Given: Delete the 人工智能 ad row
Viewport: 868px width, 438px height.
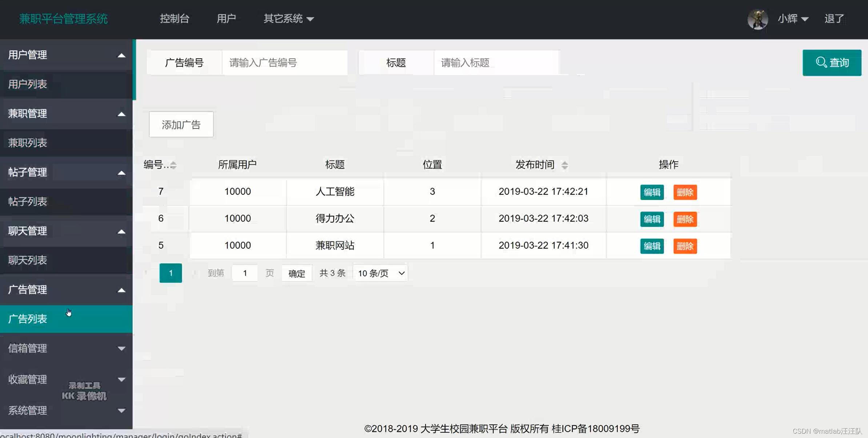Looking at the screenshot, I should click(685, 192).
